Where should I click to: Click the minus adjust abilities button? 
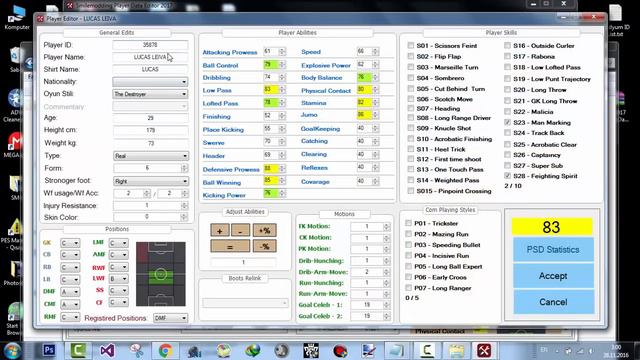pos(240,230)
